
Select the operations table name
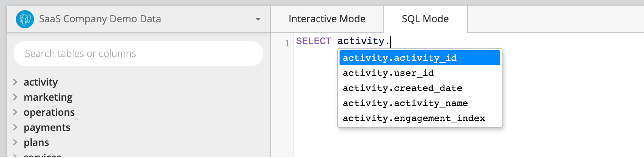coord(49,112)
